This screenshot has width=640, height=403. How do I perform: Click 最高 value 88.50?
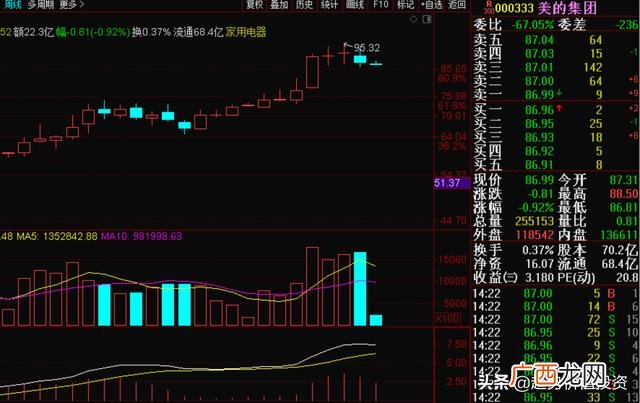click(x=624, y=194)
